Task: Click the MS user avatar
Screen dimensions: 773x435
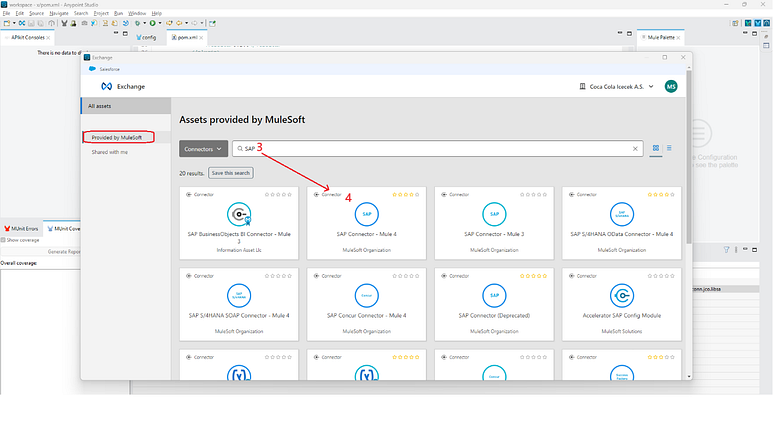Action: point(671,86)
